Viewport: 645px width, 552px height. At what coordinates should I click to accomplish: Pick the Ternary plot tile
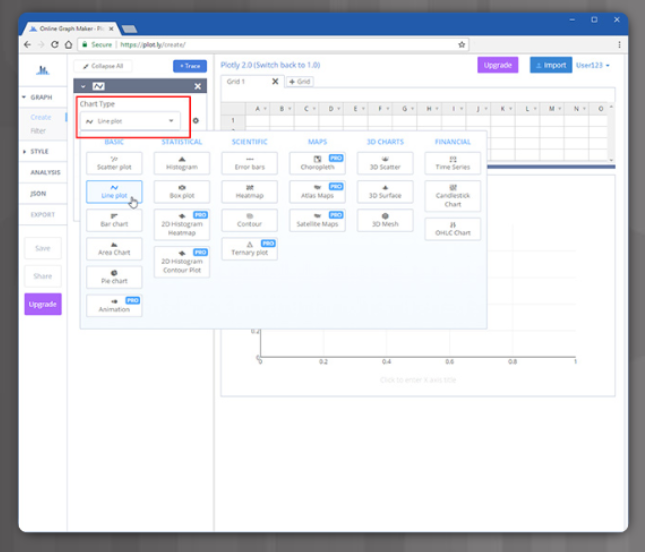tap(249, 248)
